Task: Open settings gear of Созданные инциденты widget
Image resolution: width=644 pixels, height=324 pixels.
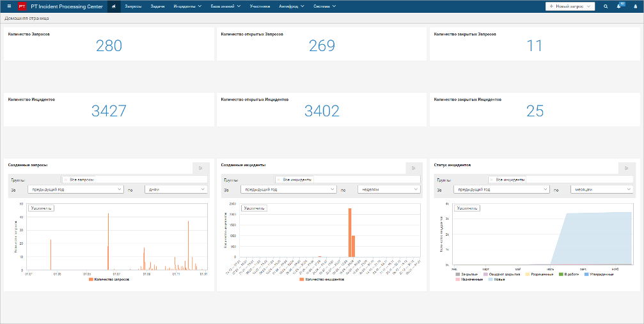Action: pyautogui.click(x=414, y=168)
